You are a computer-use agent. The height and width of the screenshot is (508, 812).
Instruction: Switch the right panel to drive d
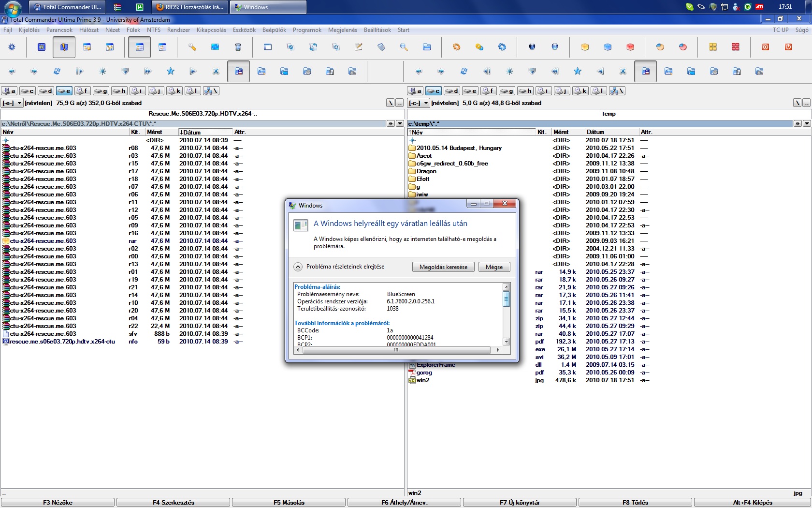point(451,91)
